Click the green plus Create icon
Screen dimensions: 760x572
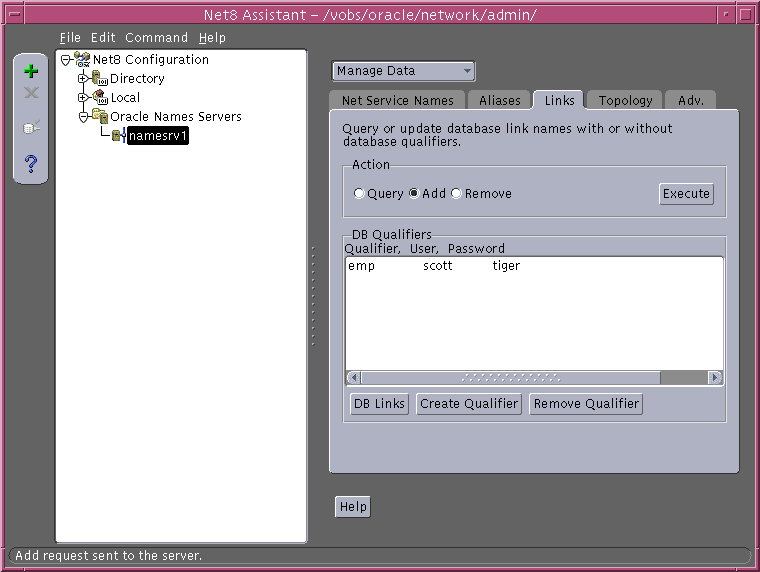pos(31,71)
